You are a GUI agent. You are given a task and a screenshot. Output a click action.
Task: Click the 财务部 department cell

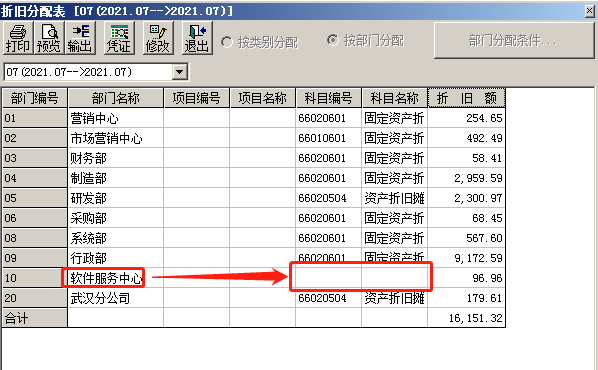[116, 158]
